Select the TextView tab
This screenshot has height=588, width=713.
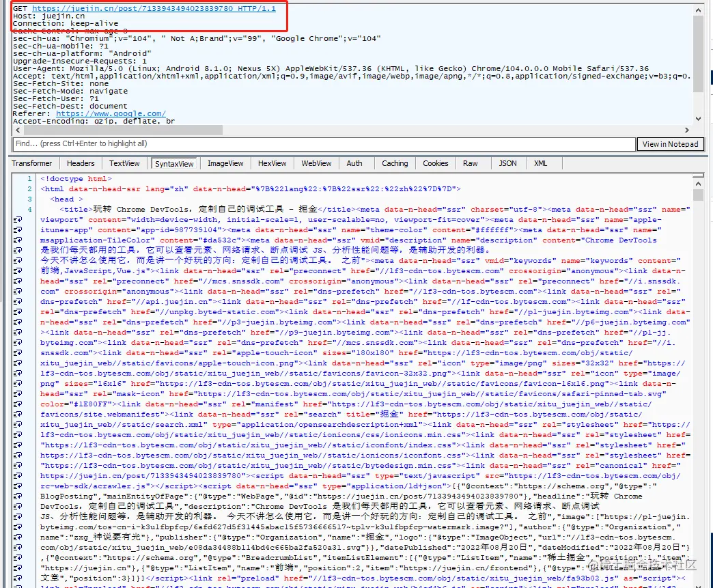[x=124, y=163]
